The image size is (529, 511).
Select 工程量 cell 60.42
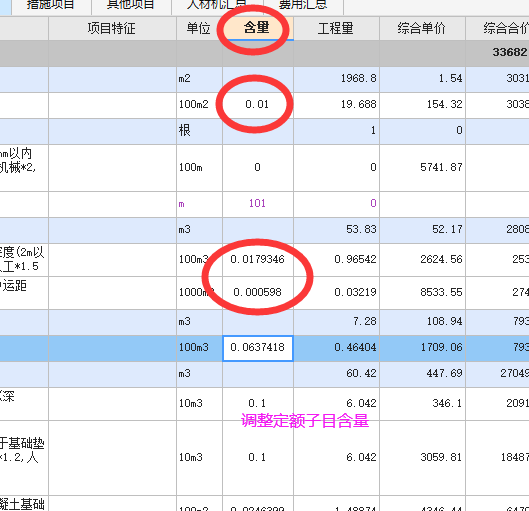pyautogui.click(x=336, y=374)
